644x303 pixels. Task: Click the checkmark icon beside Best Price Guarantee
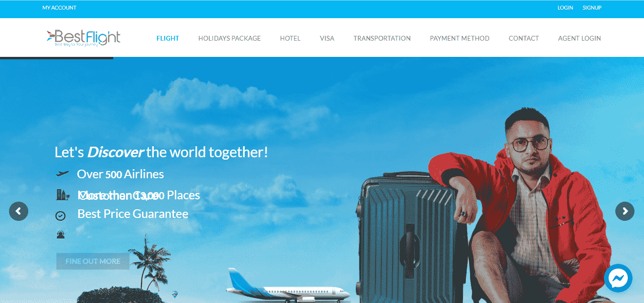coord(60,216)
